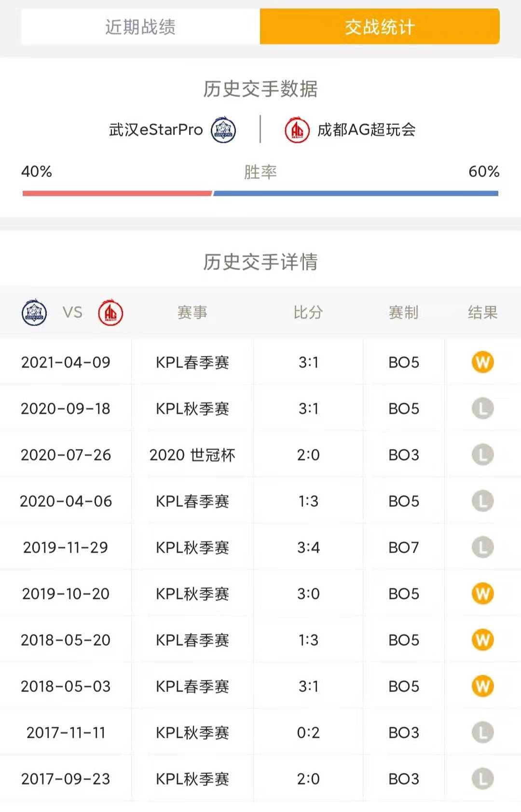
Task: Tap the eStarPro logo in table header
Action: (x=34, y=312)
